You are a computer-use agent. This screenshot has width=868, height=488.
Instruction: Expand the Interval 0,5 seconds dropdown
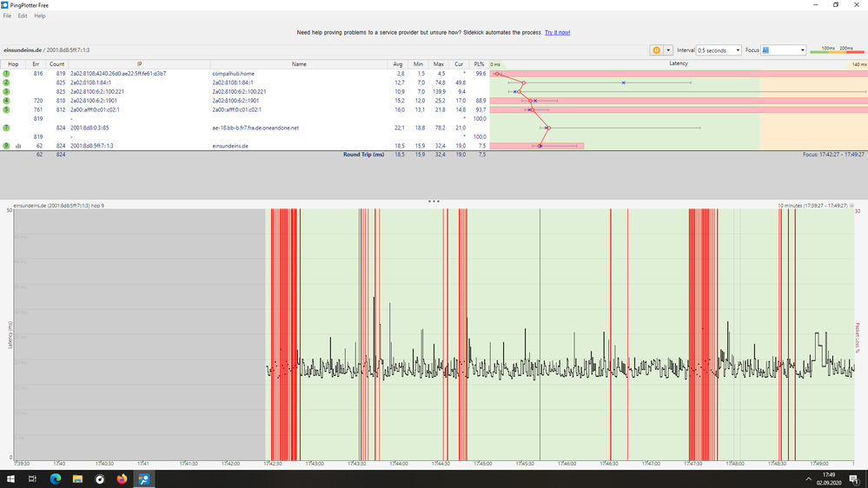[x=736, y=50]
